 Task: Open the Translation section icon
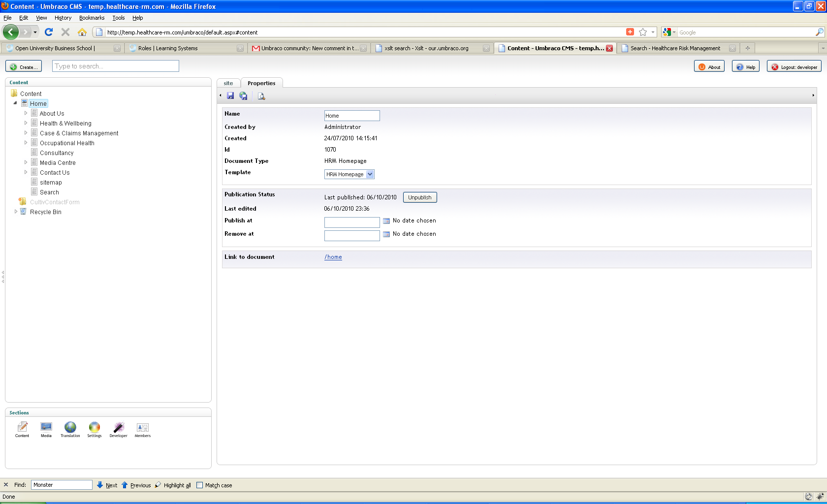(x=70, y=430)
